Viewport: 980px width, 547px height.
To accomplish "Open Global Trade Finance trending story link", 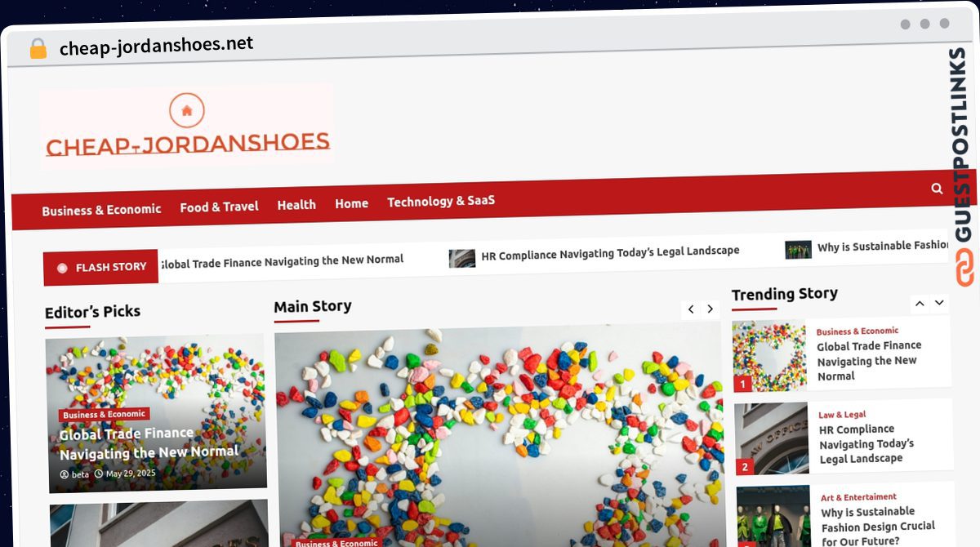I will pos(868,361).
